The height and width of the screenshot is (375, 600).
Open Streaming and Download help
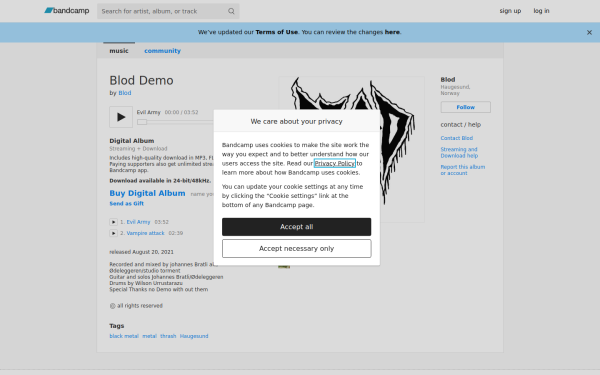[x=459, y=152]
